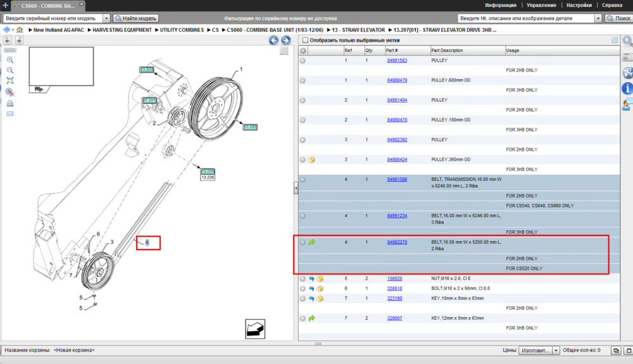This screenshot has height=364, width=633.
Task: Open column chooser icon above Usage
Action: tap(615, 40)
